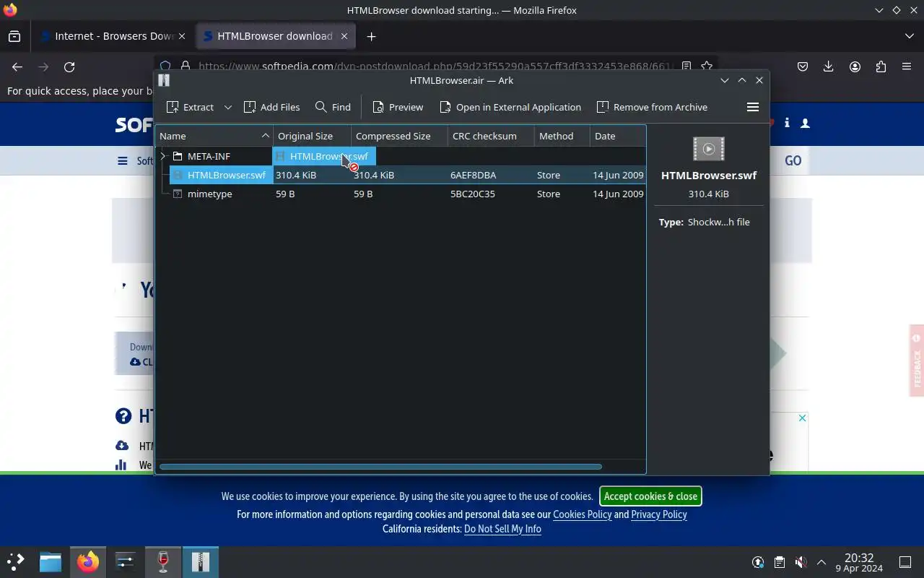Click show desktop button
This screenshot has height=578, width=924.
pos(905,562)
